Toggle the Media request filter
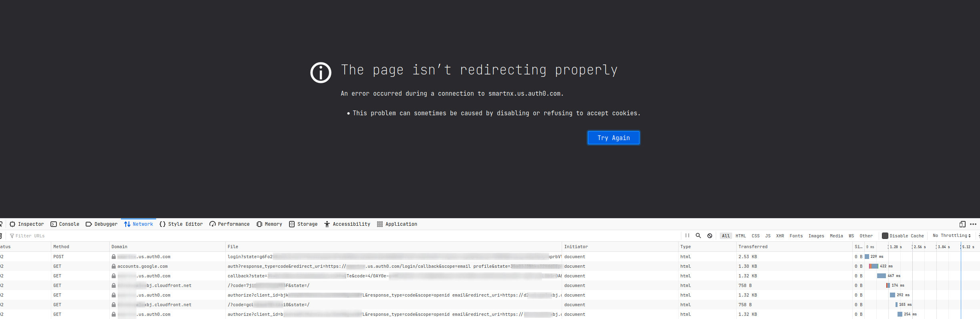The height and width of the screenshot is (319, 980). [x=837, y=236]
